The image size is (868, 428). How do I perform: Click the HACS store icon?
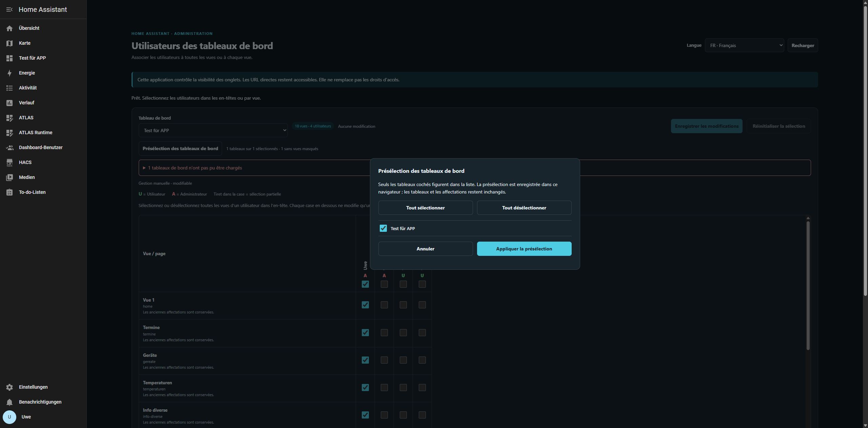9,162
